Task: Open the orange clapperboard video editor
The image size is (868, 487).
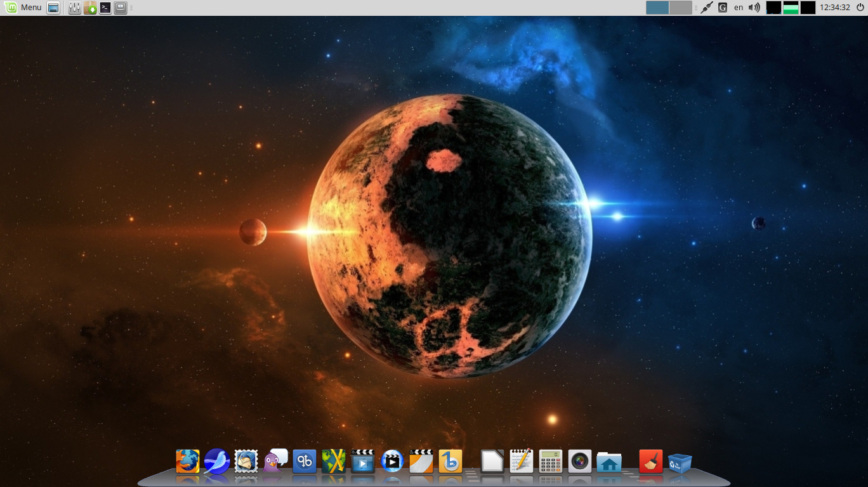Action: pos(421,461)
